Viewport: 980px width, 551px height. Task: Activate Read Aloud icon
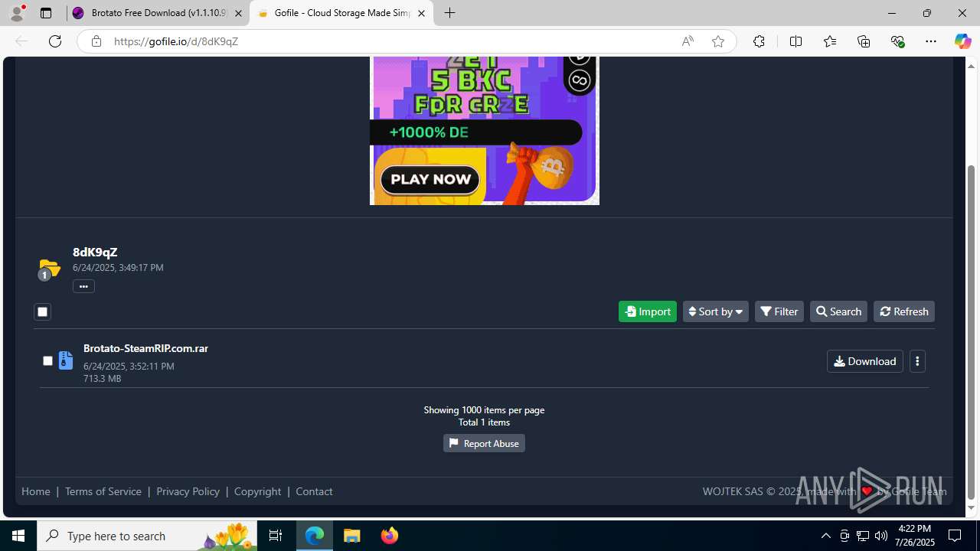tap(688, 41)
